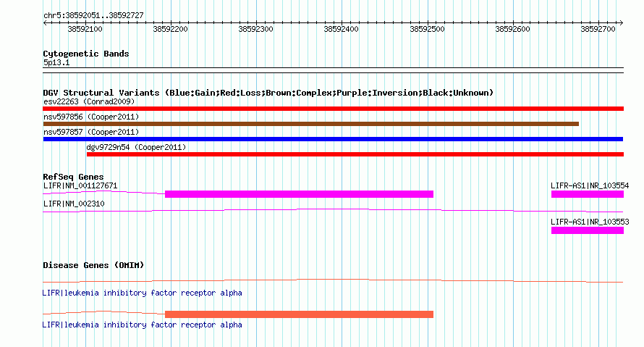This screenshot has width=644, height=347.
Task: Click the LIFR-AS1|NR_103554 magenta exon block
Action: pos(588,194)
